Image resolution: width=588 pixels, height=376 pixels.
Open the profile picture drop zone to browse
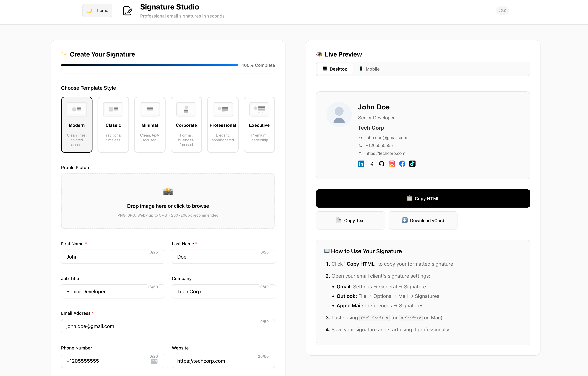pos(168,201)
